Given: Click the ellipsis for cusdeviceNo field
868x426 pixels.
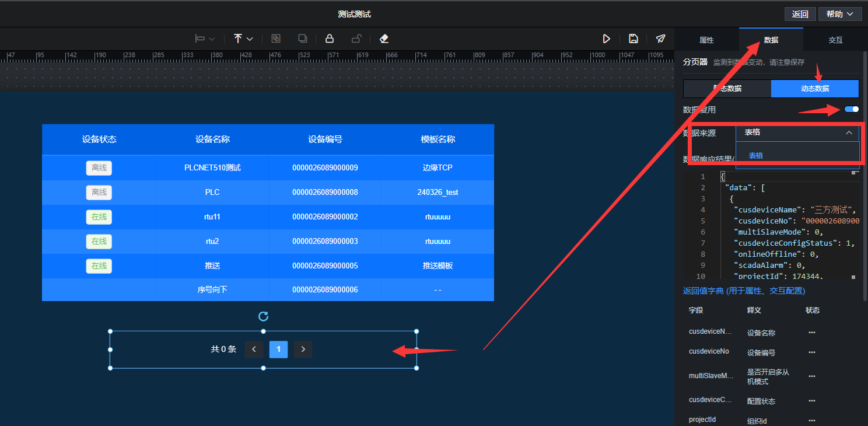Looking at the screenshot, I should (x=811, y=352).
